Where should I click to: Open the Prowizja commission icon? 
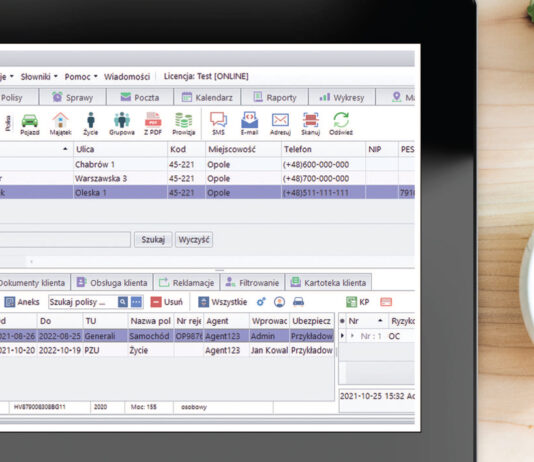coord(184,124)
